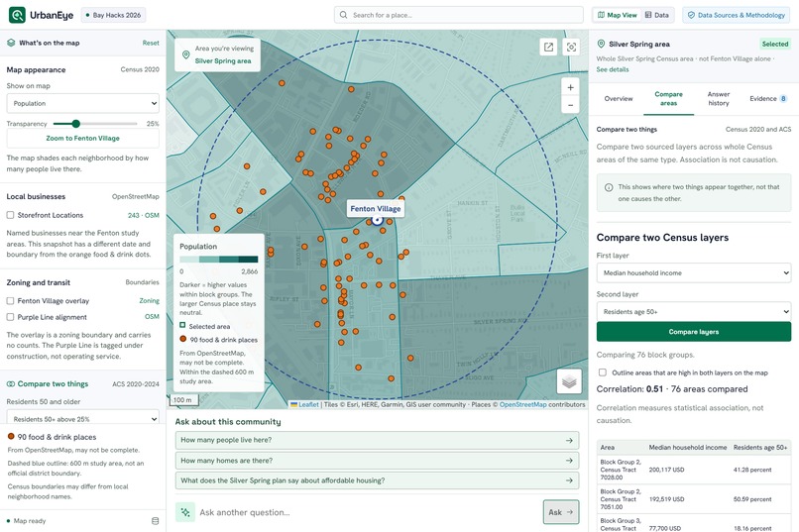The image size is (799, 532).
Task: Click the Compare layers button
Action: click(x=694, y=332)
